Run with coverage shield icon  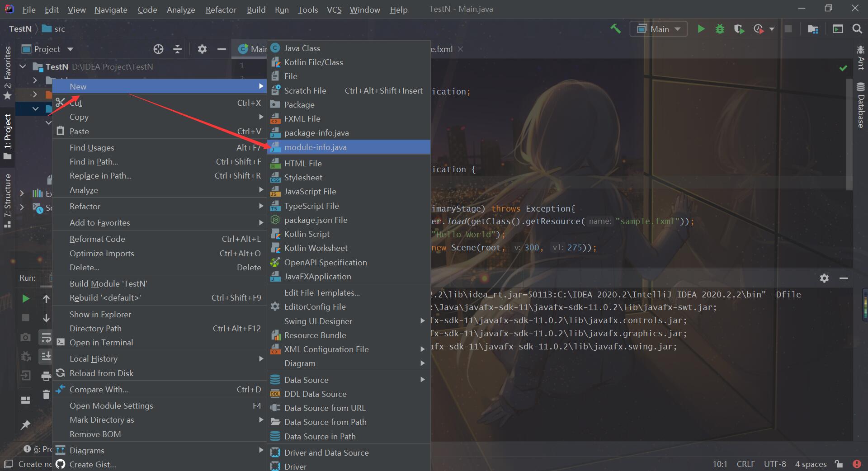tap(739, 29)
